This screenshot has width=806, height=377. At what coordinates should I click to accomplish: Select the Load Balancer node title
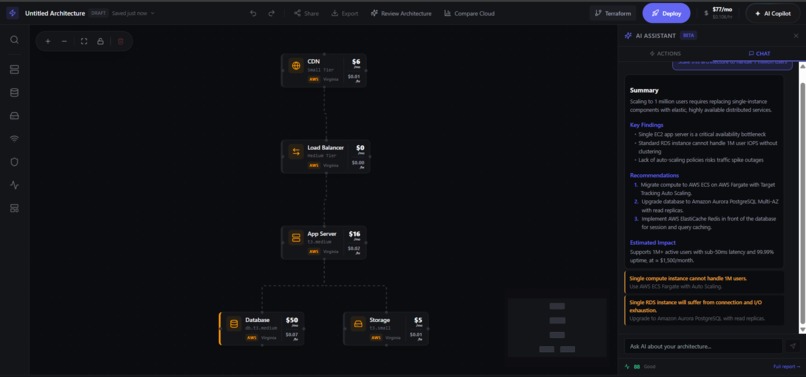pyautogui.click(x=325, y=148)
